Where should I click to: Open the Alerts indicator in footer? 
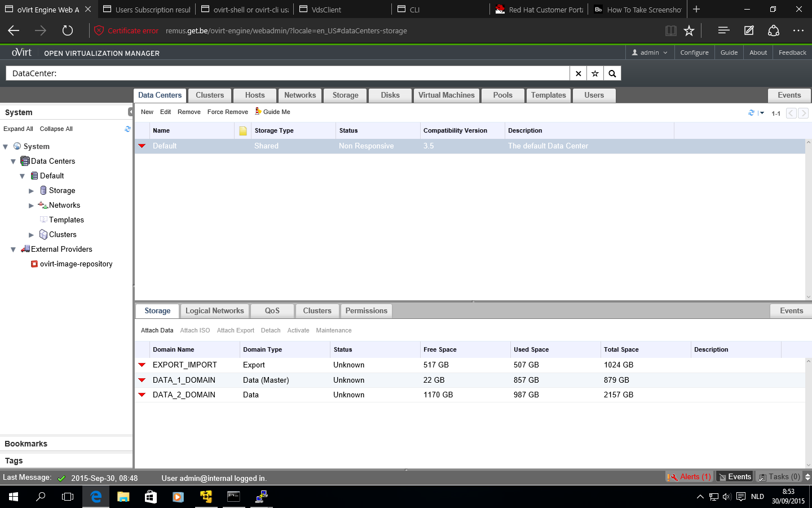point(689,477)
